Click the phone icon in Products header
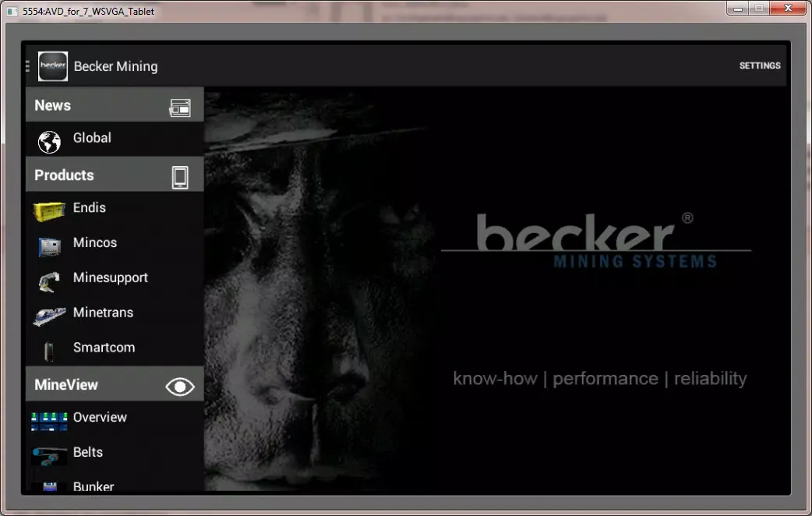Viewport: 812px width, 516px height. tap(180, 177)
